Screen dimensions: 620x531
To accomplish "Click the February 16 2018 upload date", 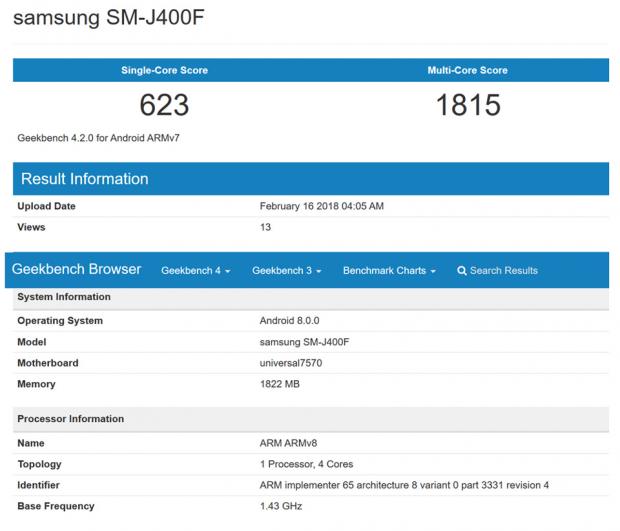I will coord(321,206).
